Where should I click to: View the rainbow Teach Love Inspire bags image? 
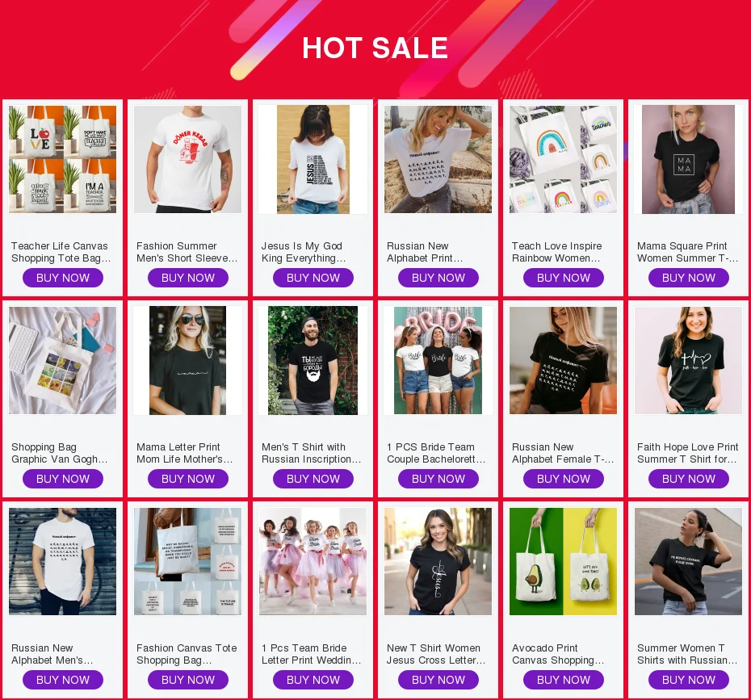pyautogui.click(x=564, y=159)
